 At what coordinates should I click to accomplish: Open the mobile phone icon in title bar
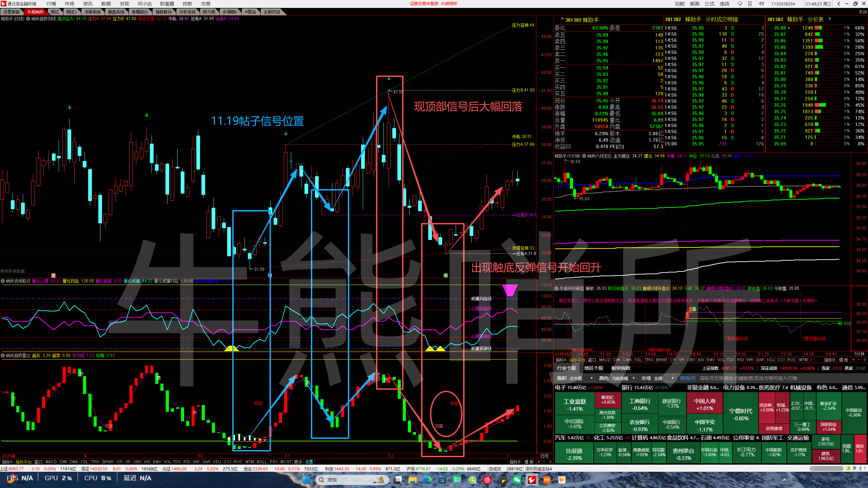click(x=750, y=4)
